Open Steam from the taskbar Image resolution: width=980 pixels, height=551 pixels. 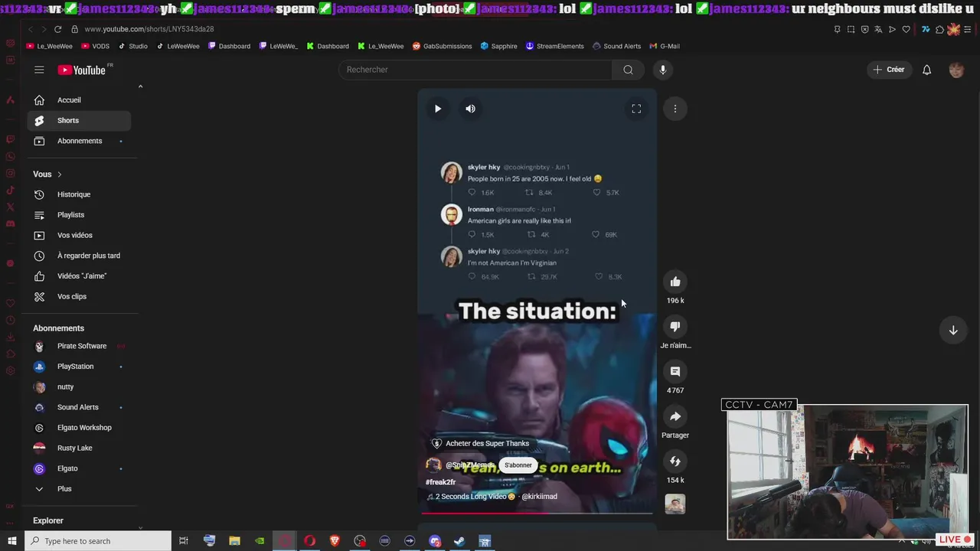pyautogui.click(x=459, y=541)
